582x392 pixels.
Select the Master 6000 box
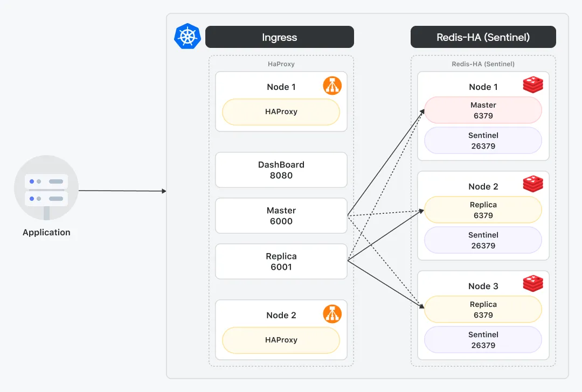pyautogui.click(x=281, y=215)
